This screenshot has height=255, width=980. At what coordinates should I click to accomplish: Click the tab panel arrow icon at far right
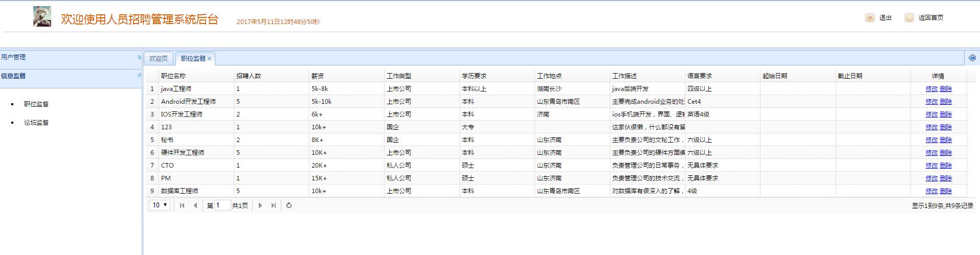tap(972, 58)
